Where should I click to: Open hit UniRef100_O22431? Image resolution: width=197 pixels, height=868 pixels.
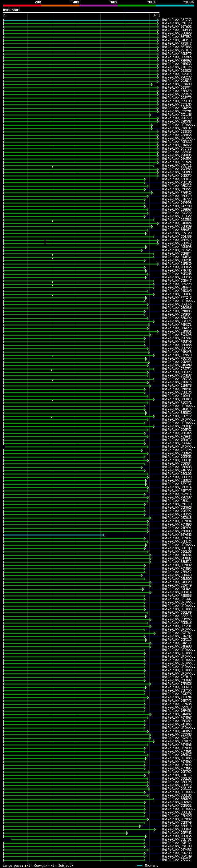[177, 152]
